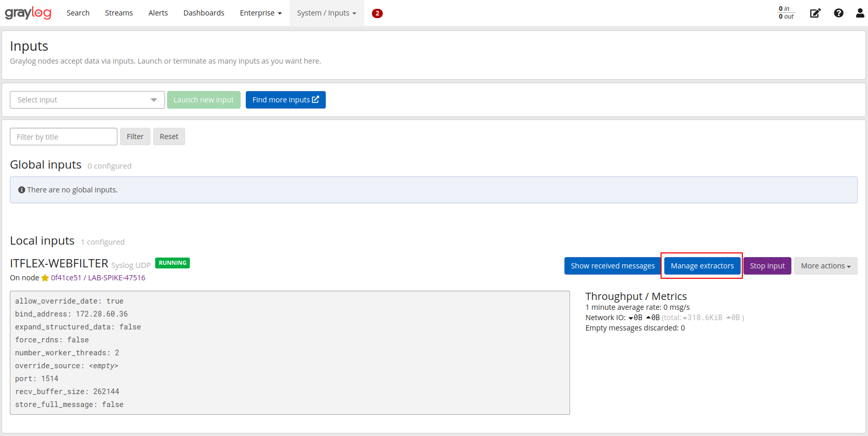Click the info icon in global inputs notice
This screenshot has height=436, width=868.
coord(22,190)
